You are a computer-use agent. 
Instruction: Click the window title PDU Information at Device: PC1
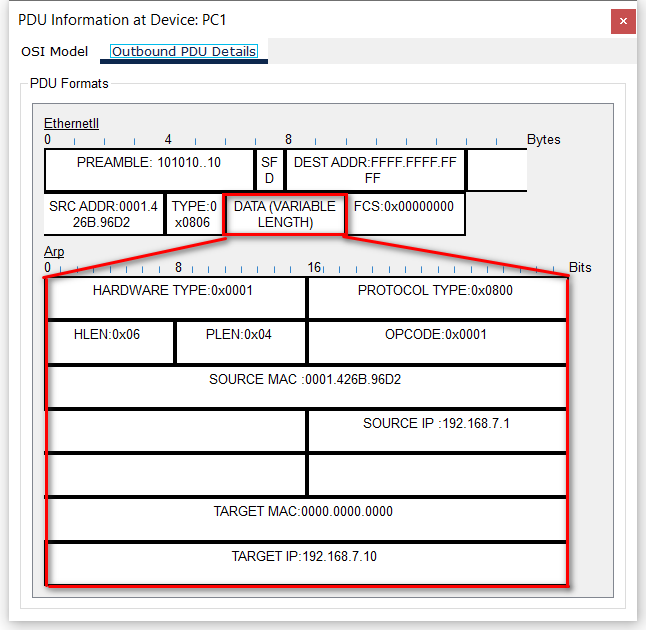pyautogui.click(x=122, y=20)
